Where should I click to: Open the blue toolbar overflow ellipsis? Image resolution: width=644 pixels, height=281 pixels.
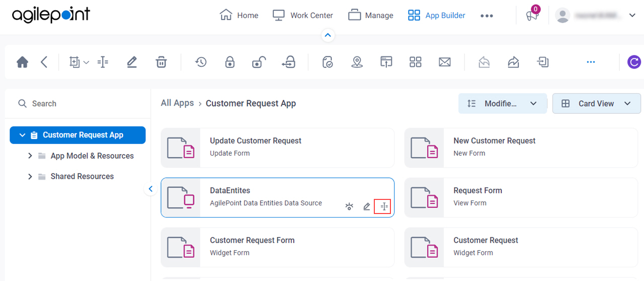point(591,62)
